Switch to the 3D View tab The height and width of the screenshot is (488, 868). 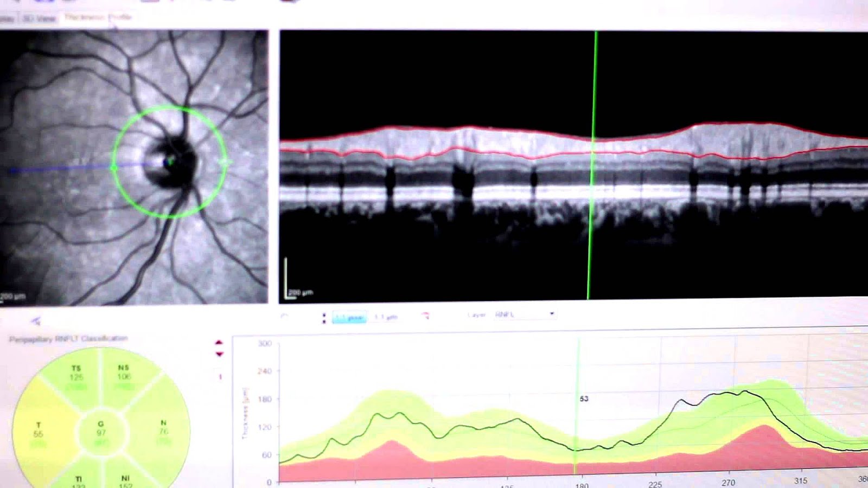coord(40,18)
